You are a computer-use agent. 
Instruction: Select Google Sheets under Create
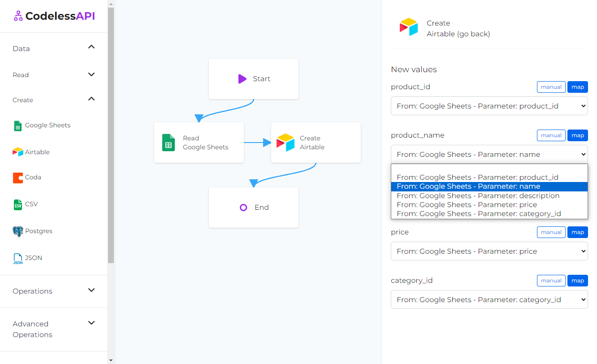pos(48,126)
